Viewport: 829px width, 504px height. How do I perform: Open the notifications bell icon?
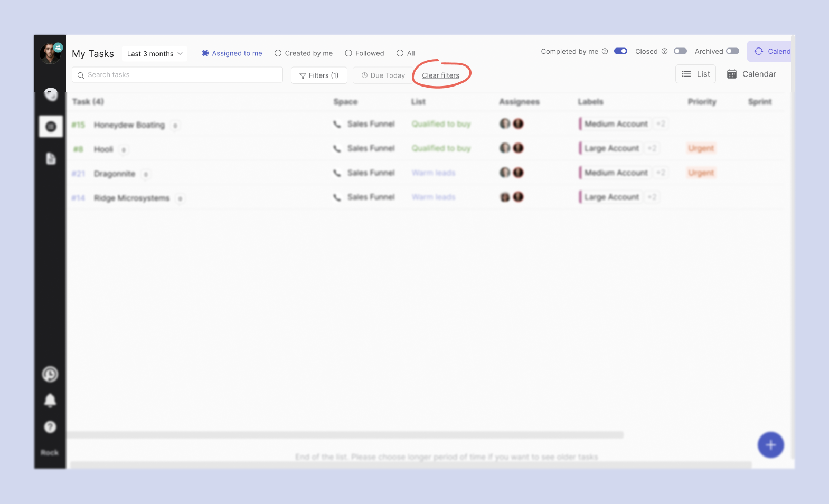[50, 401]
